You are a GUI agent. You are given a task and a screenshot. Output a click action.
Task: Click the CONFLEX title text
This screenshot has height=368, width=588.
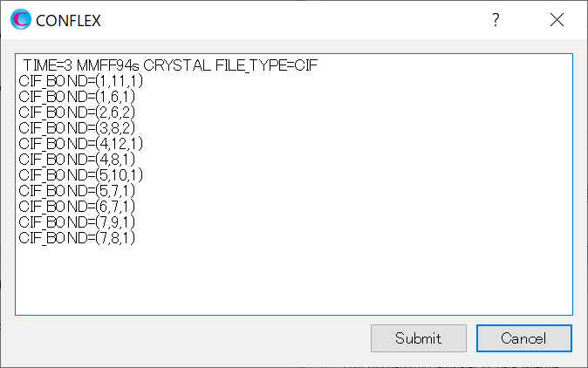coord(68,21)
